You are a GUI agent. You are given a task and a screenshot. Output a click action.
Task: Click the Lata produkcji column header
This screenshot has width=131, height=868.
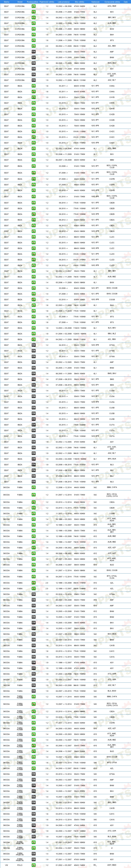(64, 2)
